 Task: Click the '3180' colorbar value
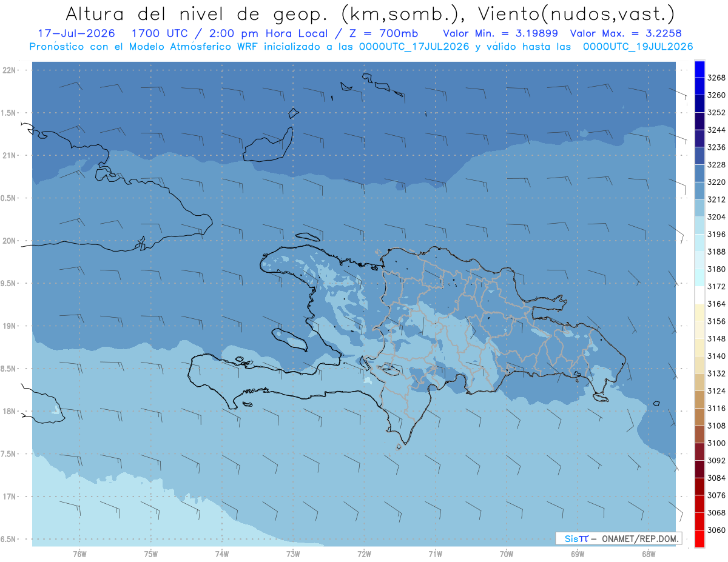click(716, 269)
